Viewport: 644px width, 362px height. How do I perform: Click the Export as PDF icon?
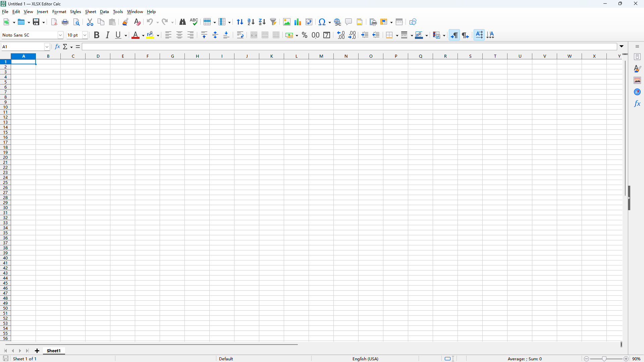point(54,22)
